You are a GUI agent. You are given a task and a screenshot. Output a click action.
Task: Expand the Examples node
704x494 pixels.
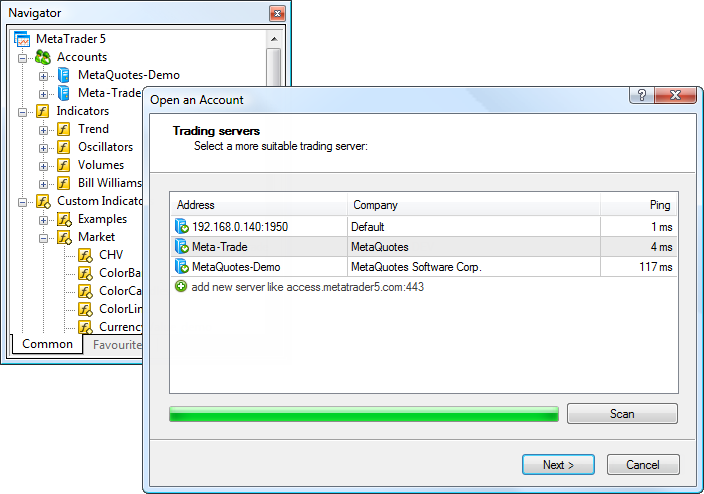(x=43, y=221)
